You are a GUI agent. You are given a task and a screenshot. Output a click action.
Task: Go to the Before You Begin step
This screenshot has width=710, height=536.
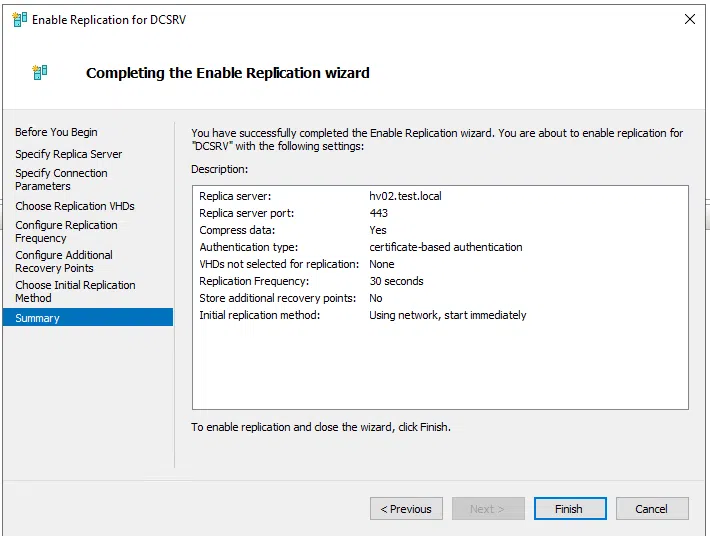pos(56,132)
